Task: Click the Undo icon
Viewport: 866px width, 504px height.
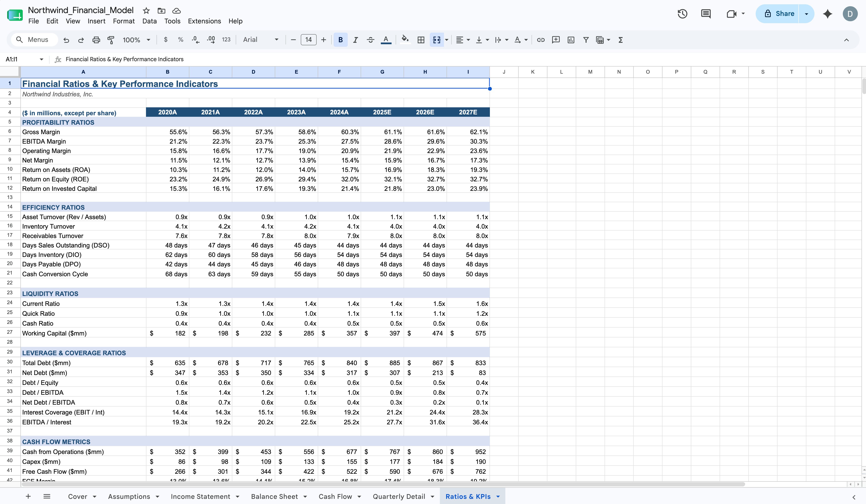Action: click(x=66, y=40)
